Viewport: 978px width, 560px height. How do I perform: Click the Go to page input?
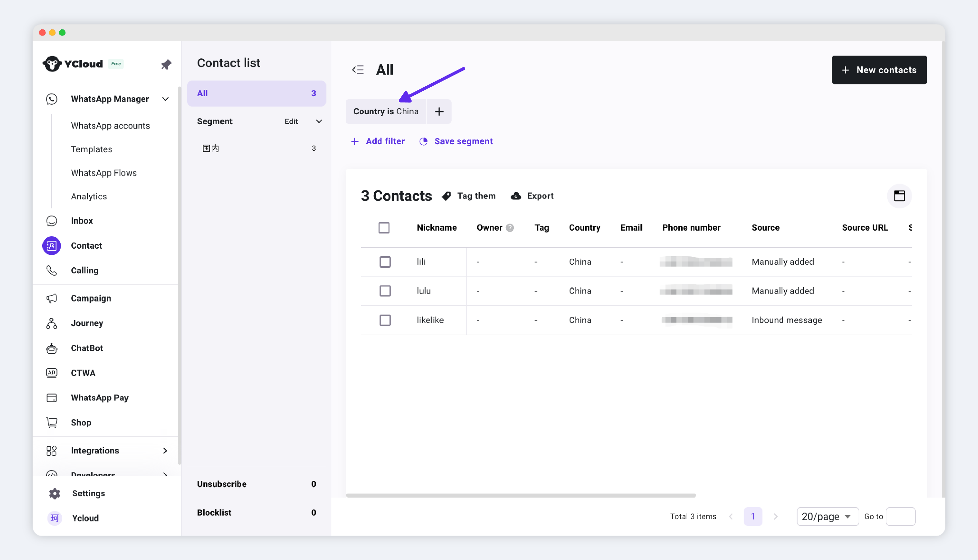point(900,517)
